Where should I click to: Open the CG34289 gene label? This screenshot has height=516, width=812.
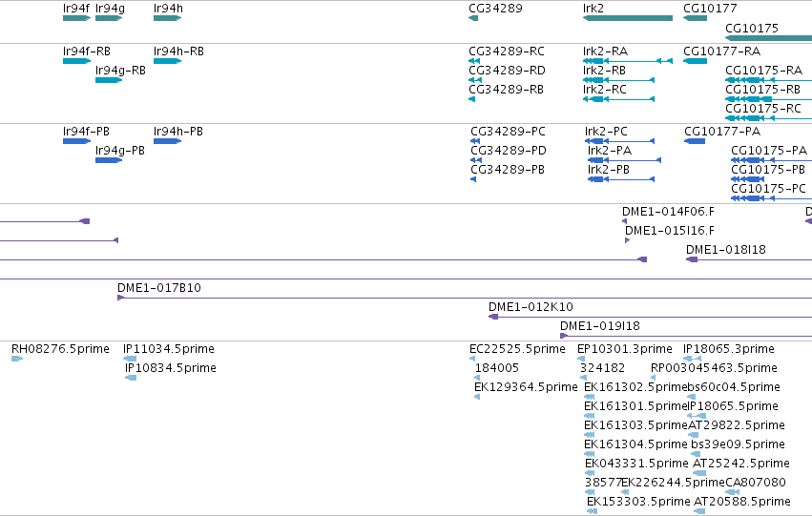pos(495,9)
